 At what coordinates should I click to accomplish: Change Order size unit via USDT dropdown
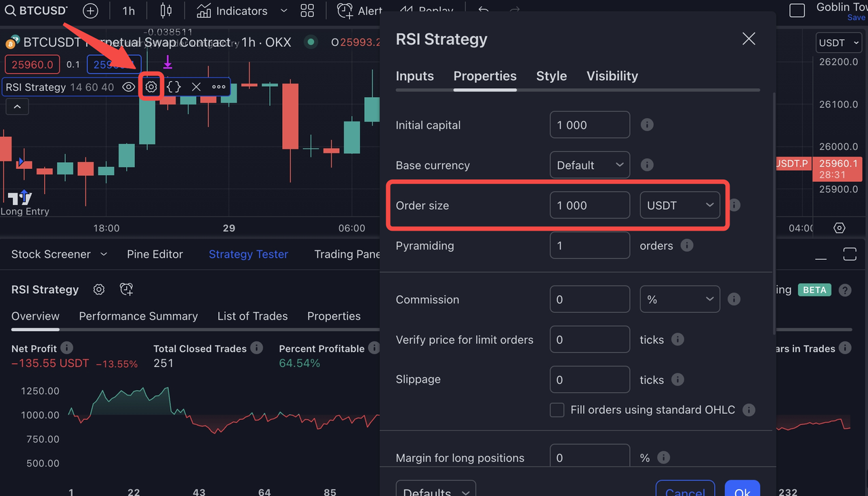click(x=680, y=205)
